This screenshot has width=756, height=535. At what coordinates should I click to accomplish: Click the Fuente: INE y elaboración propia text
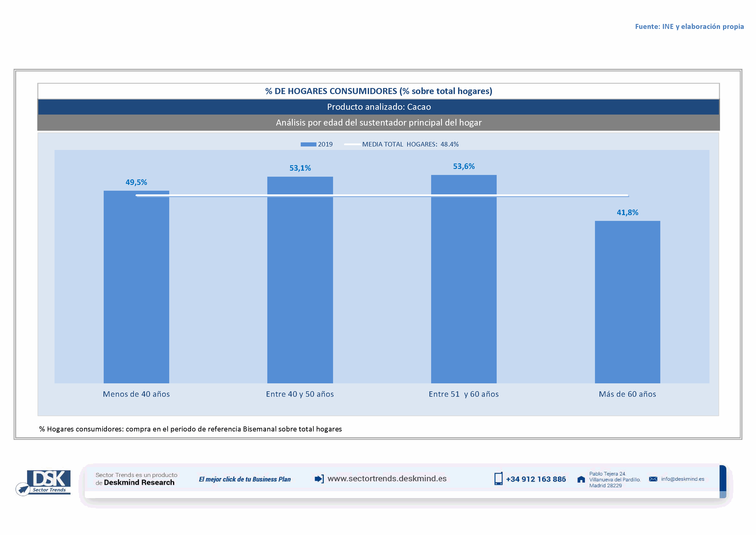(x=689, y=26)
